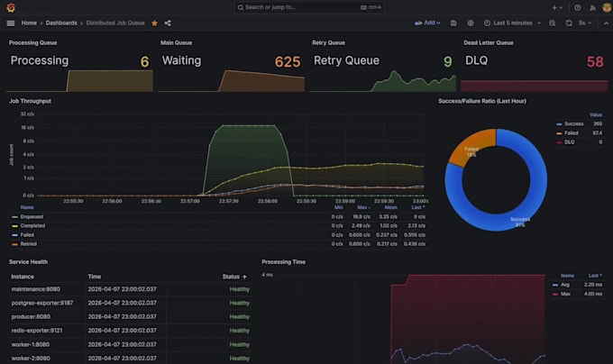Image resolution: width=613 pixels, height=364 pixels.
Task: Sort throughput legend by Mean column
Action: pyautogui.click(x=390, y=207)
